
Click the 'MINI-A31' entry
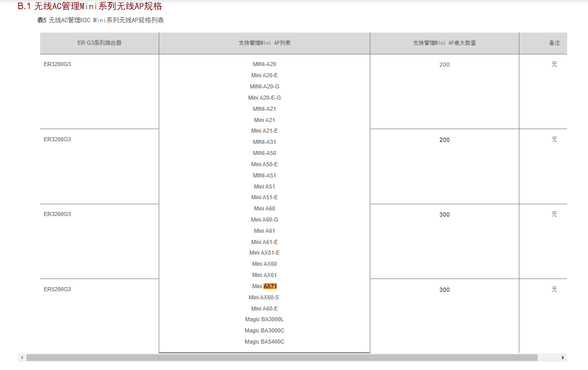point(264,142)
